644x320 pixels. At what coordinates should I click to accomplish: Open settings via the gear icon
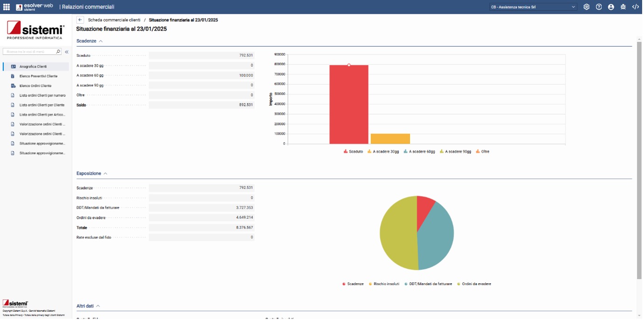pyautogui.click(x=587, y=7)
